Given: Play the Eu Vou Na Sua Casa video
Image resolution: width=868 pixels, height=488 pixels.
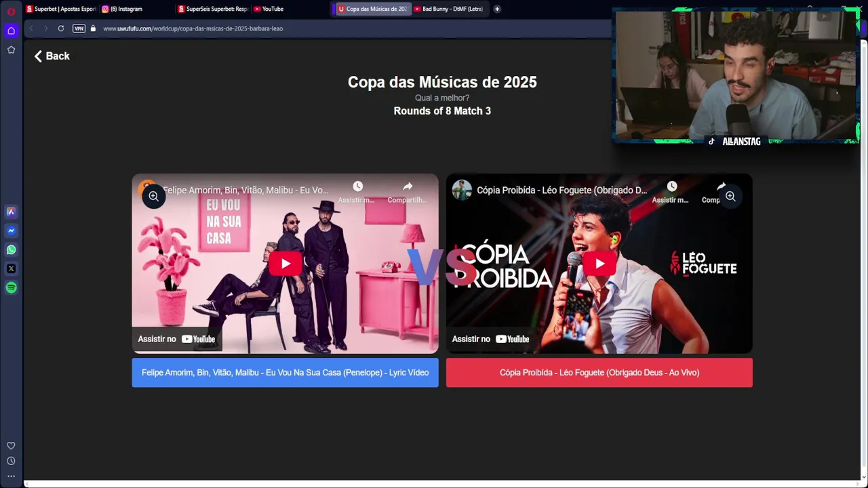Looking at the screenshot, I should tap(285, 264).
